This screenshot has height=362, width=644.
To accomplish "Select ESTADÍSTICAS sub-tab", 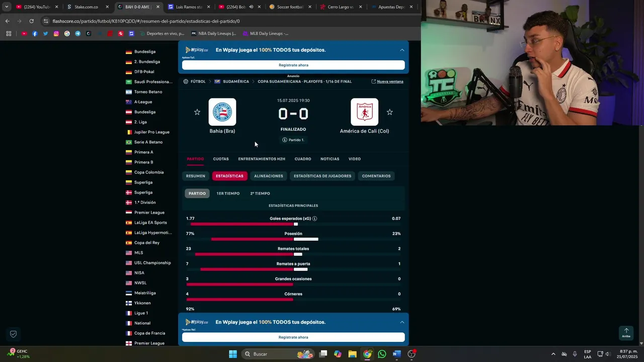I will [x=229, y=176].
